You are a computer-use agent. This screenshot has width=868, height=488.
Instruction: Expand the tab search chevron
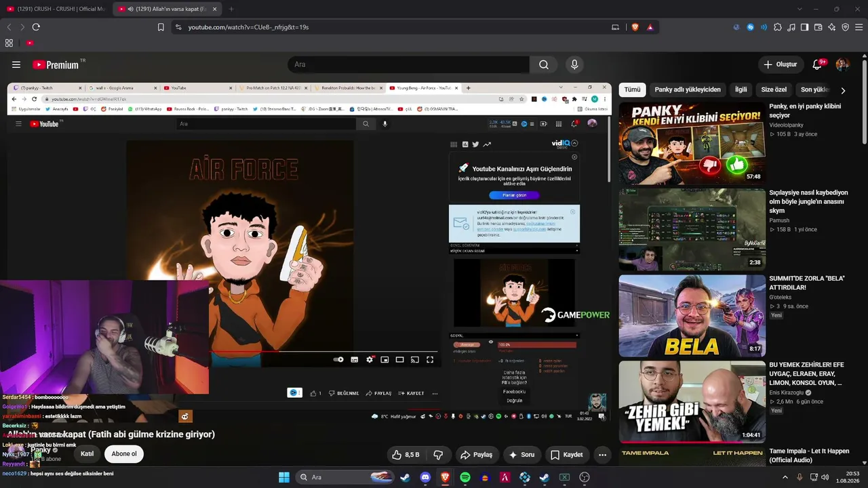800,9
